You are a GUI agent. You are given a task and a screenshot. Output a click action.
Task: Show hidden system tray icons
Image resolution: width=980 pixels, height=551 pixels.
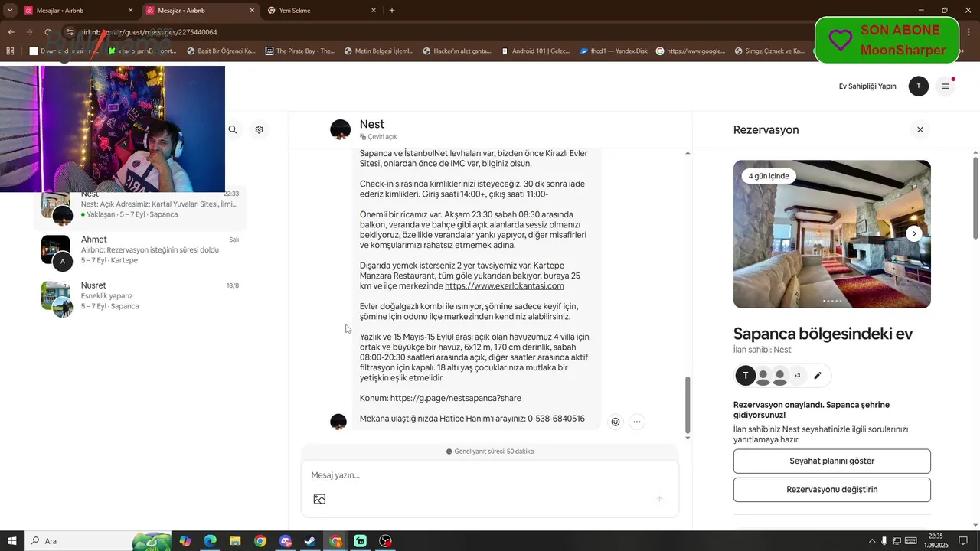[871, 541]
